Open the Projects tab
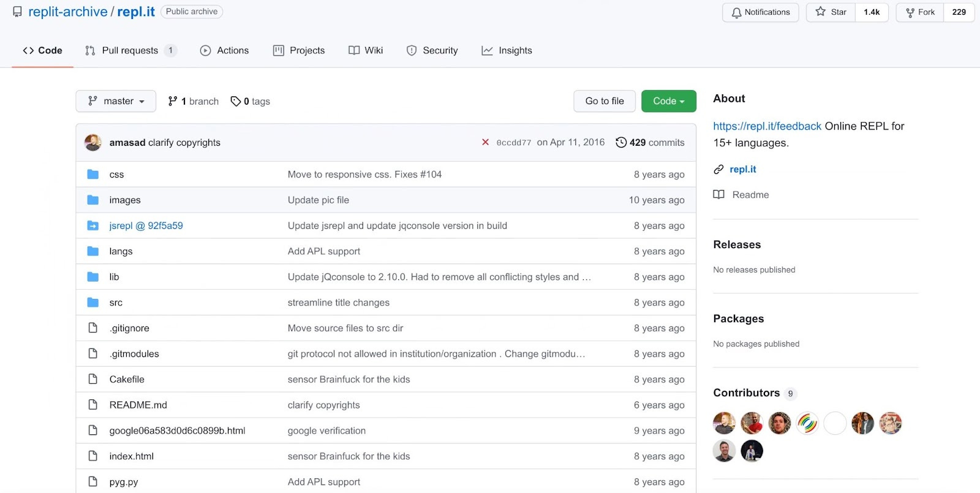Image resolution: width=980 pixels, height=493 pixels. [x=299, y=50]
